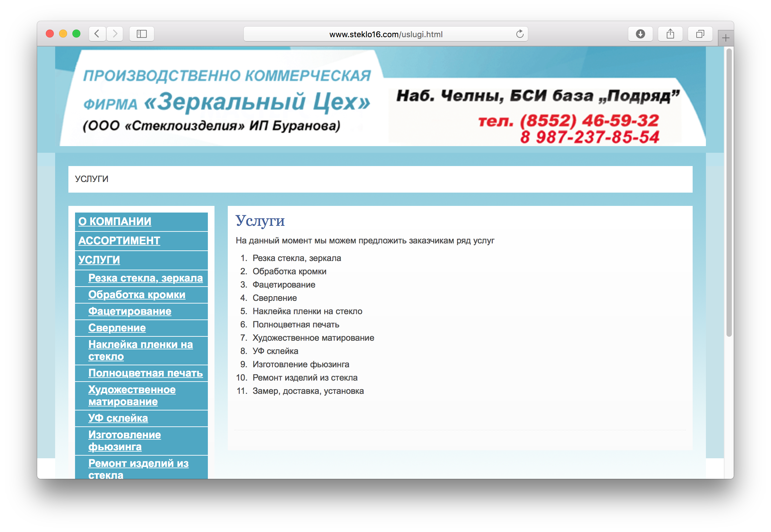Open the О КОМПАНИИ menu link
Viewport: 771px width, 532px height.
pos(115,221)
